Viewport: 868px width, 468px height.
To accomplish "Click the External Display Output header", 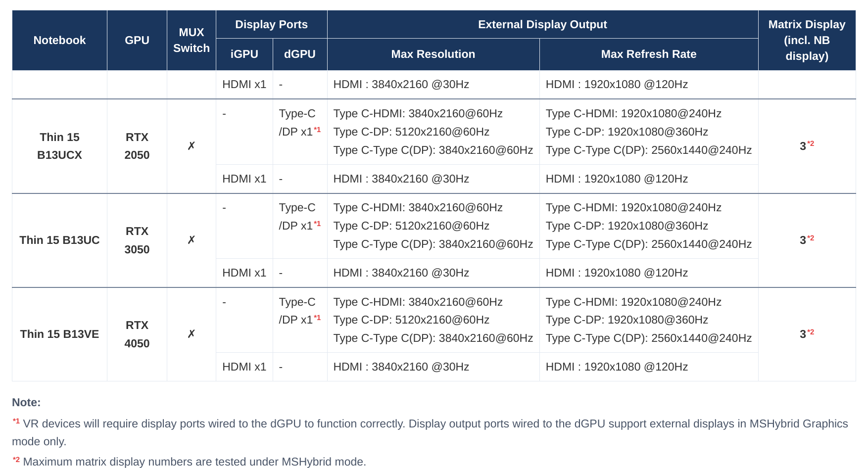I will (542, 24).
